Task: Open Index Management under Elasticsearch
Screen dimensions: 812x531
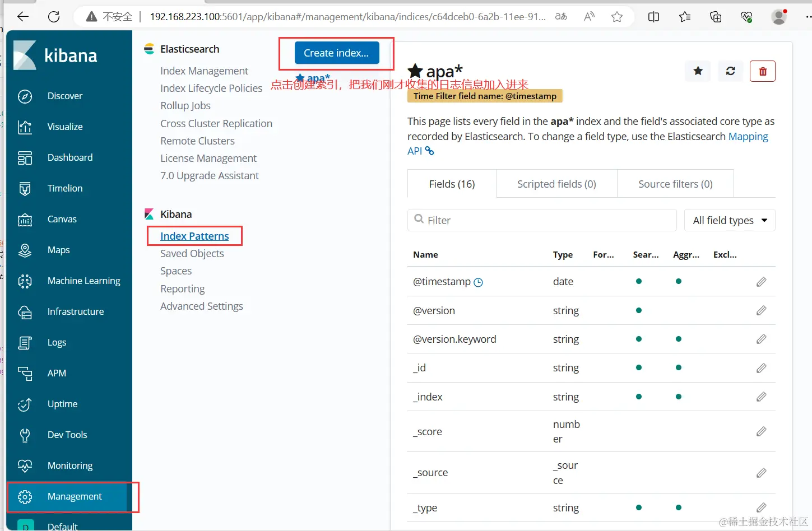Action: [204, 71]
